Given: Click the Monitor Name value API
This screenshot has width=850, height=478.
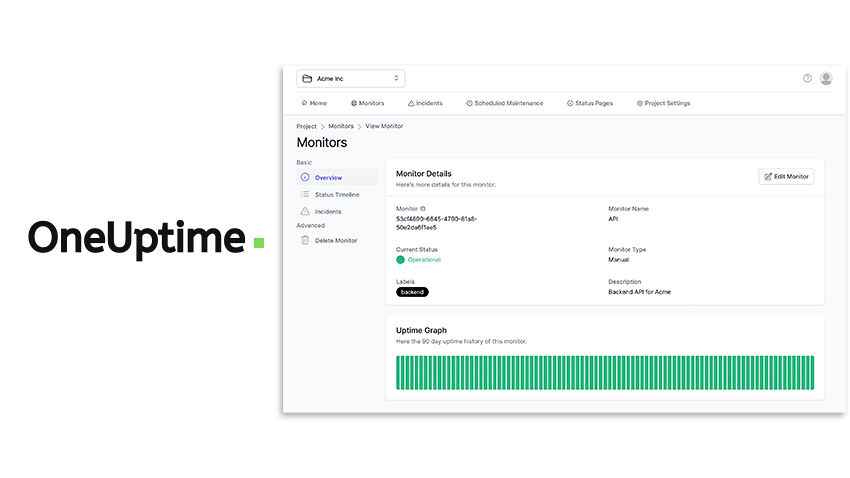Looking at the screenshot, I should pyautogui.click(x=613, y=219).
